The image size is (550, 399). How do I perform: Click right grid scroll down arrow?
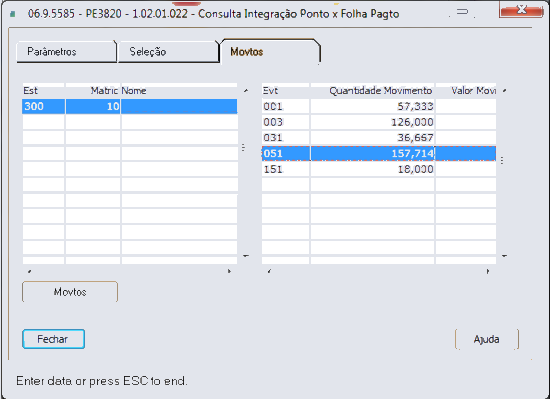pyautogui.click(x=504, y=256)
